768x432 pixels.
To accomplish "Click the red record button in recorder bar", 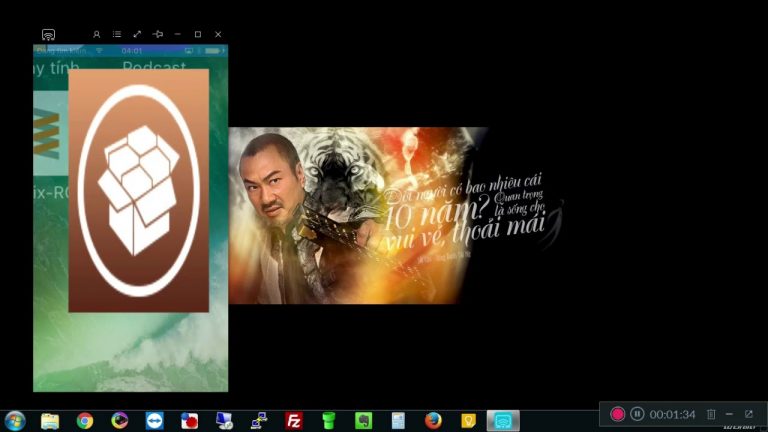I will point(617,414).
